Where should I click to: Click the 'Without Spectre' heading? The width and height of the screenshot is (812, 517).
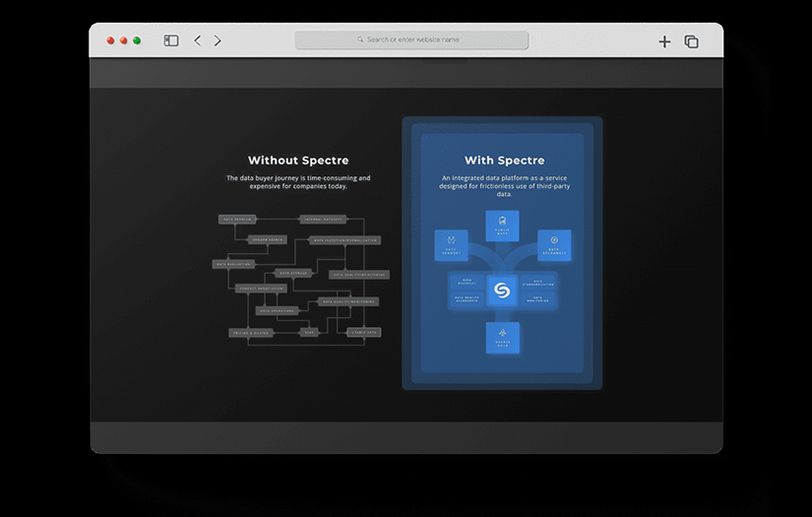(x=298, y=161)
